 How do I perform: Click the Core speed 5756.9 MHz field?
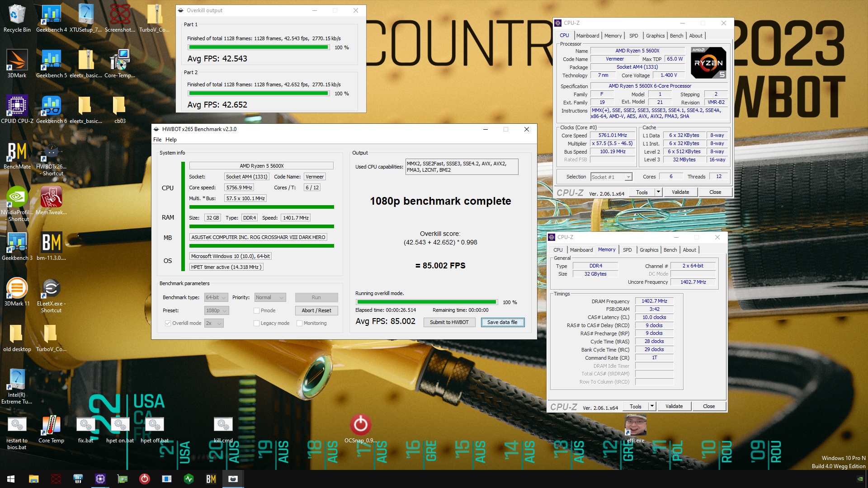[x=239, y=188]
